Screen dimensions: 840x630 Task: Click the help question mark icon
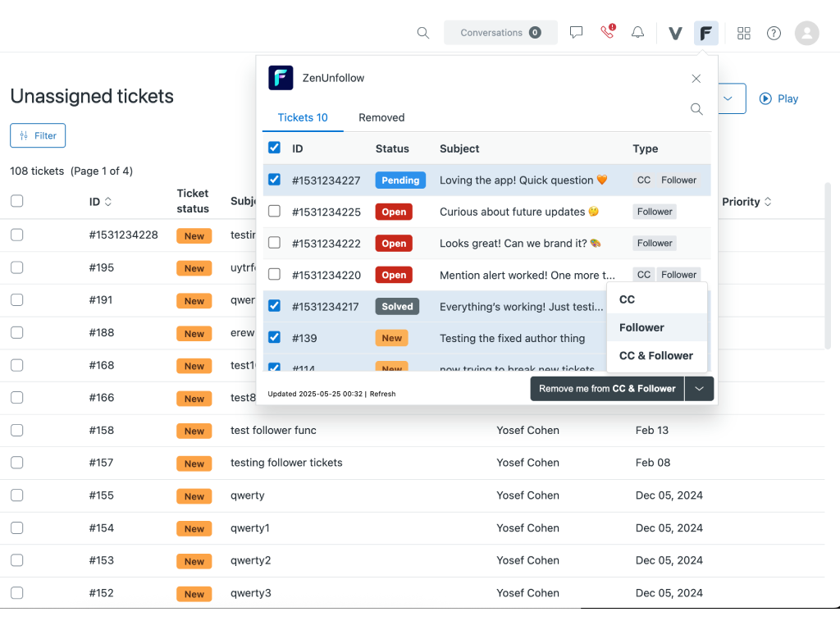coord(774,33)
